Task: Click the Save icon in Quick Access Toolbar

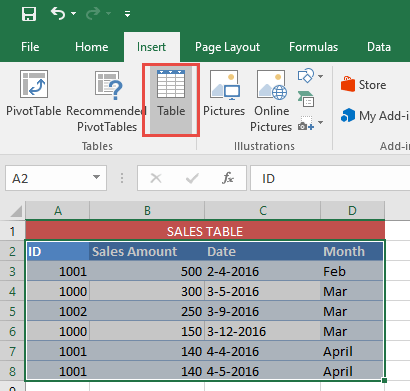Action: point(29,14)
